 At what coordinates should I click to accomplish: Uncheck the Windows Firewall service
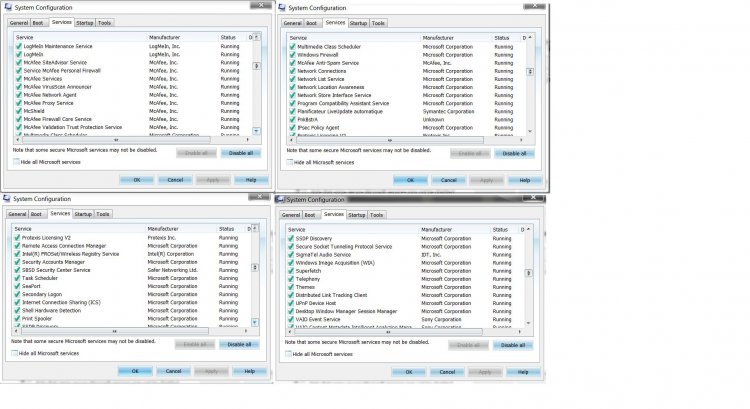click(x=292, y=55)
